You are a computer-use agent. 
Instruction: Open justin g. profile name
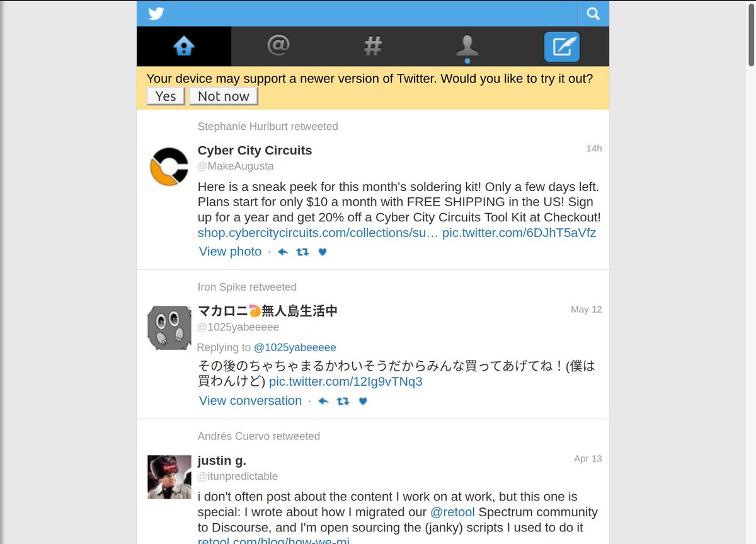[222, 461]
